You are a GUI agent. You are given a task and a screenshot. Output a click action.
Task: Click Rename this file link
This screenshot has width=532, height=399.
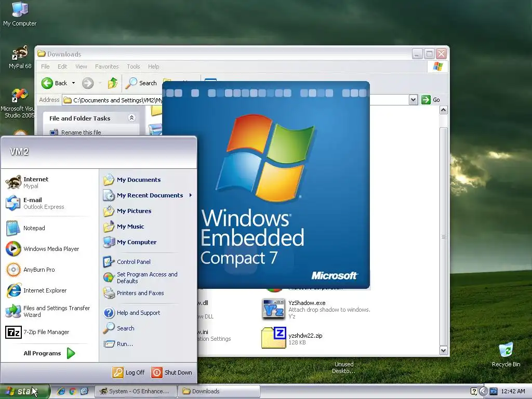[x=81, y=132]
